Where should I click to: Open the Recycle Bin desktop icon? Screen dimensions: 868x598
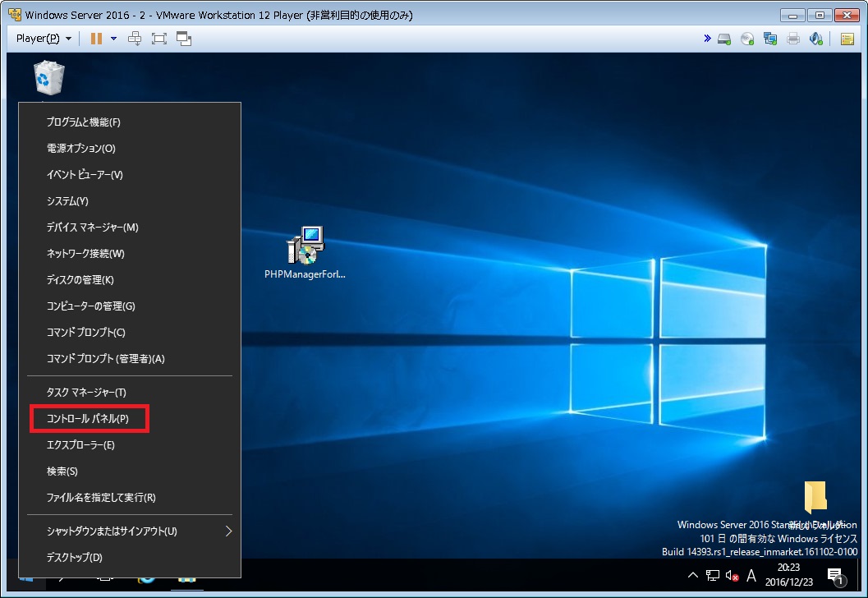click(48, 78)
